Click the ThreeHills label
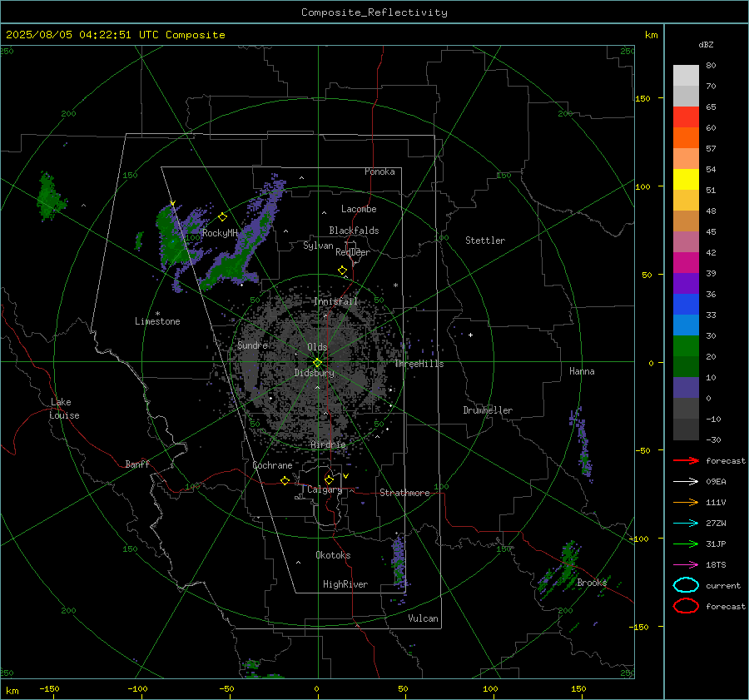 (x=419, y=364)
